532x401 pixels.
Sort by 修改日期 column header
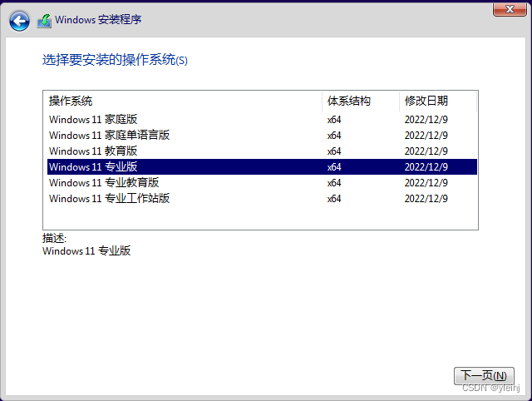point(426,101)
